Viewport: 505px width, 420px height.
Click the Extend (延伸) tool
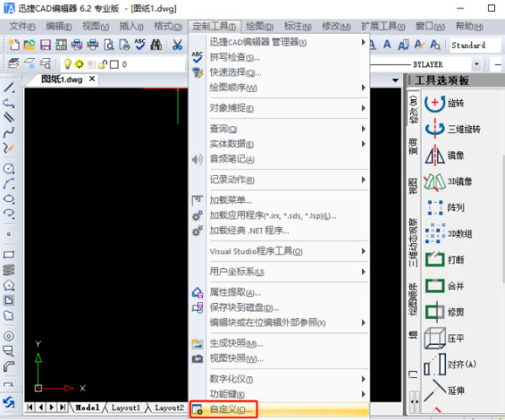tap(444, 391)
